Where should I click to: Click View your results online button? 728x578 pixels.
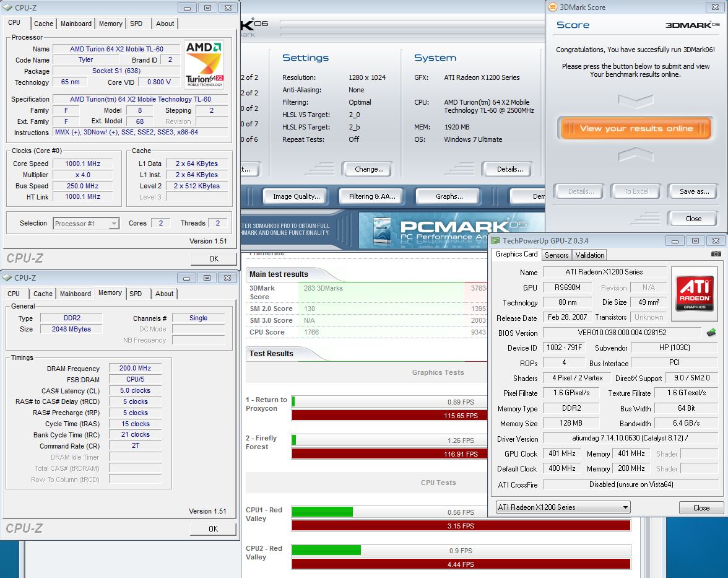pos(636,129)
